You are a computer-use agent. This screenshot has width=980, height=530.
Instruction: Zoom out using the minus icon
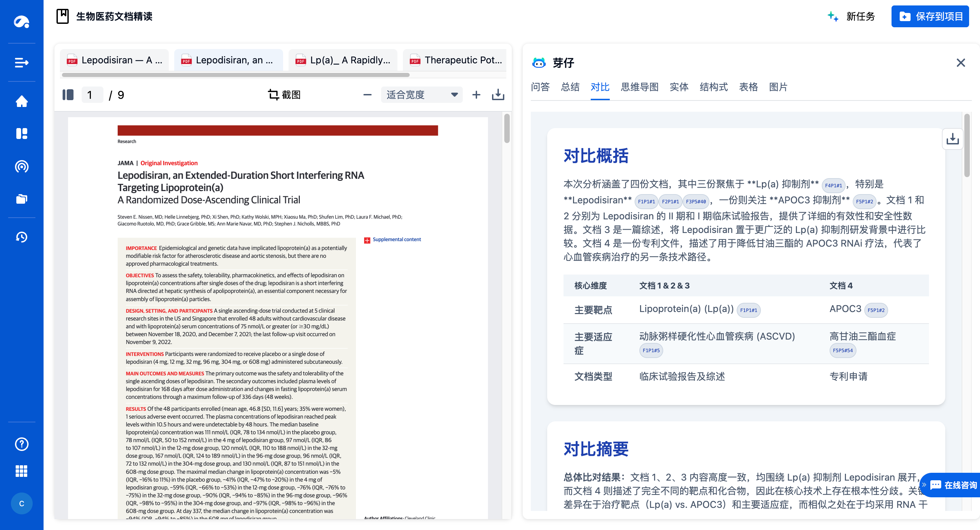(x=367, y=95)
